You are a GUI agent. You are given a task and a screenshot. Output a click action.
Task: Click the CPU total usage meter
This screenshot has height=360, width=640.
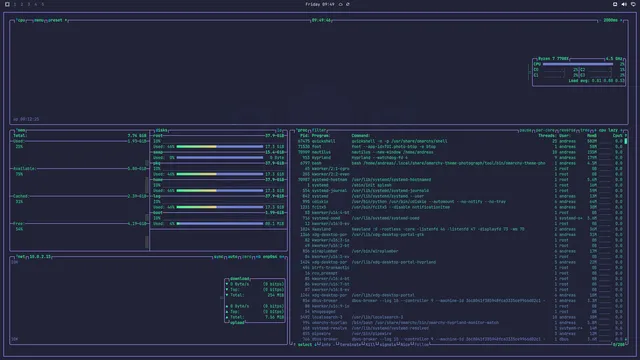pyautogui.click(x=578, y=64)
